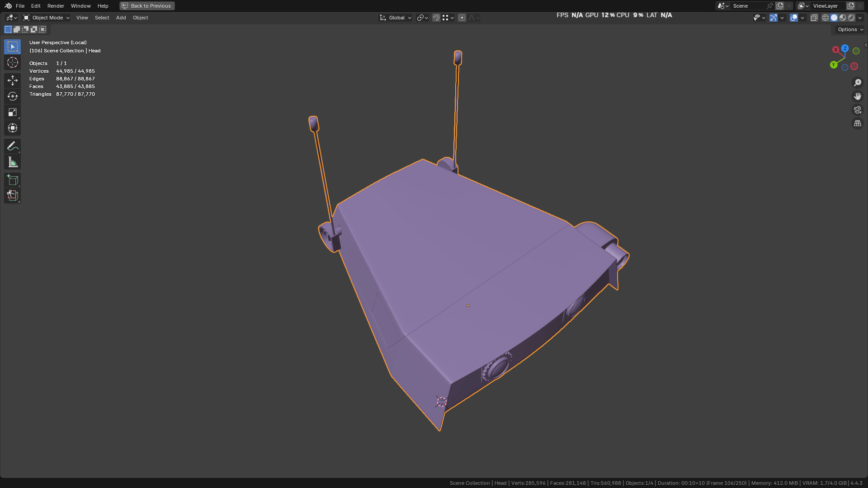Open Global transform orientation dropdown
Image resolution: width=868 pixels, height=488 pixels.
tap(396, 18)
